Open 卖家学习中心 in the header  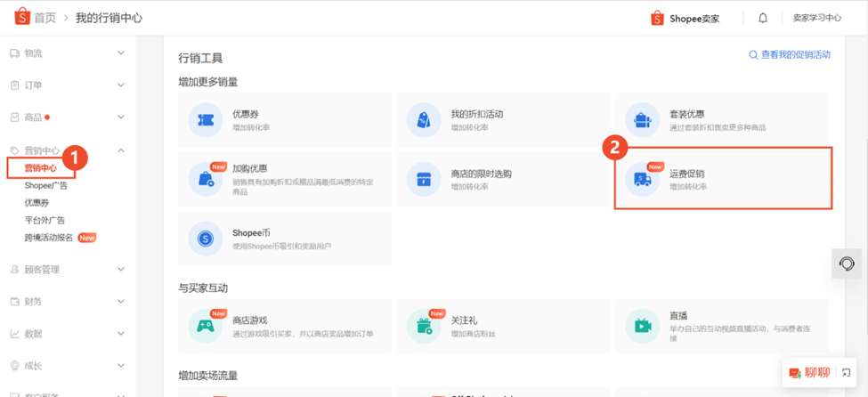point(817,18)
